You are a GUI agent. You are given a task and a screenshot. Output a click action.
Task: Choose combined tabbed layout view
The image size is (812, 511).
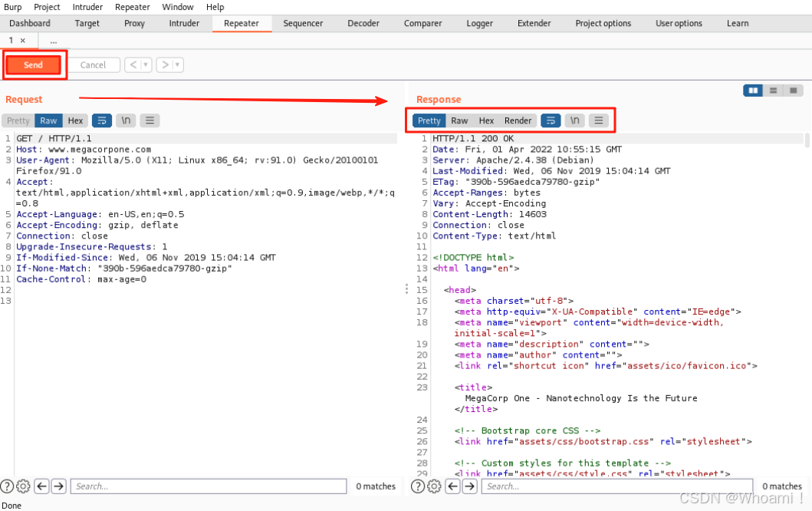[x=794, y=91]
